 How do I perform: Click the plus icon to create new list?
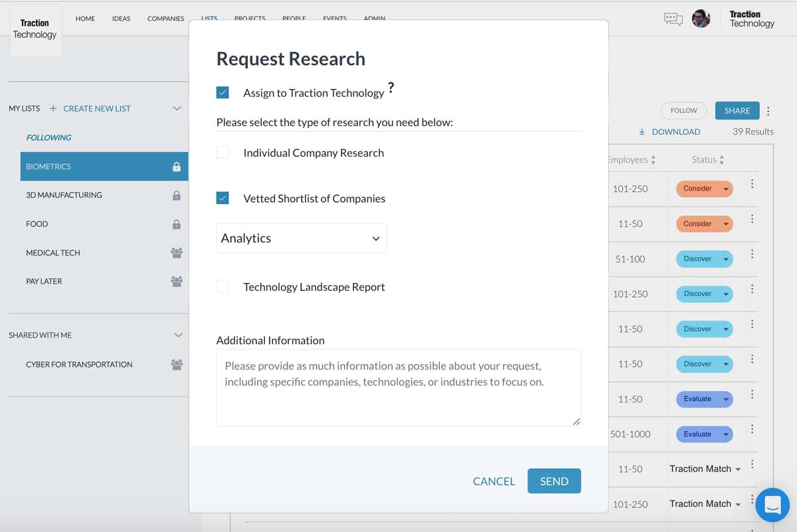(x=53, y=108)
